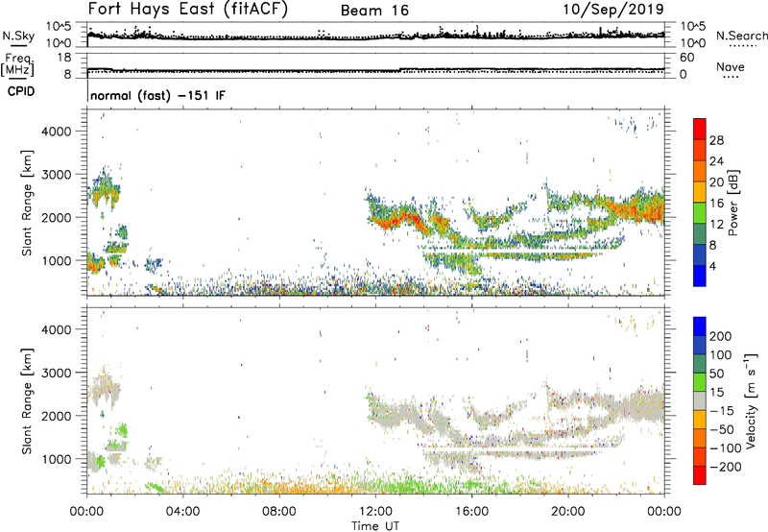The height and width of the screenshot is (532, 768).
Task: Click the "18" tick on the frequency axis
Action: point(64,58)
